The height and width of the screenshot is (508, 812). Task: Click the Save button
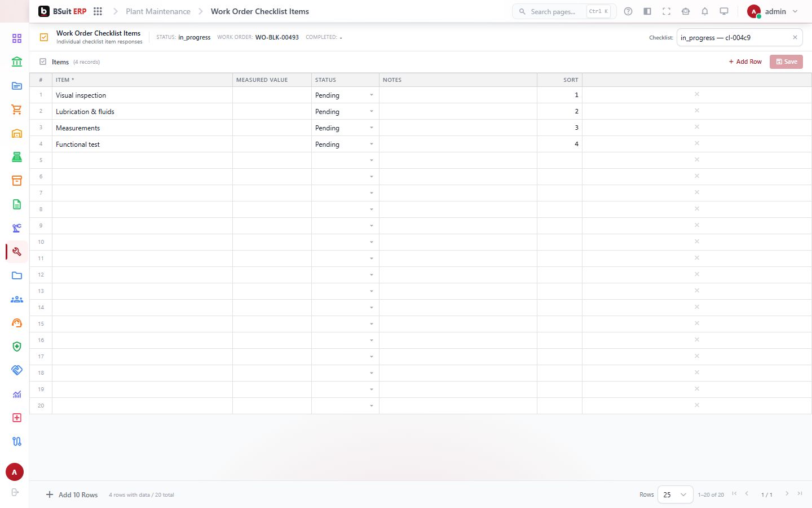point(786,62)
